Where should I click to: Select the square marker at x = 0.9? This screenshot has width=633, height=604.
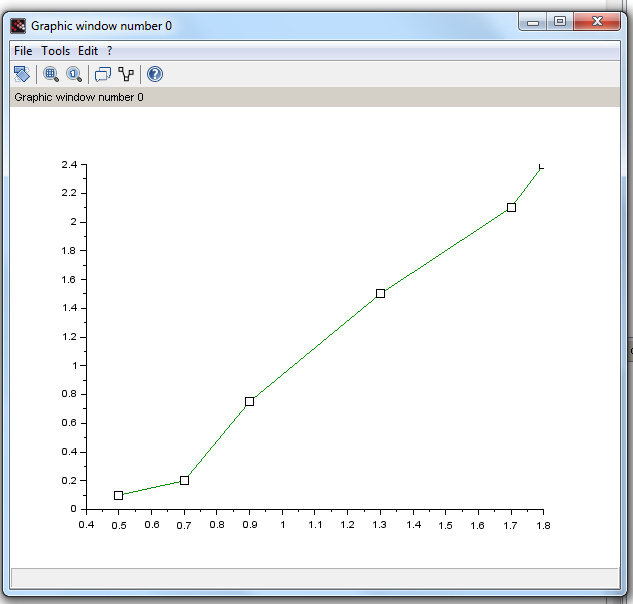click(x=249, y=401)
